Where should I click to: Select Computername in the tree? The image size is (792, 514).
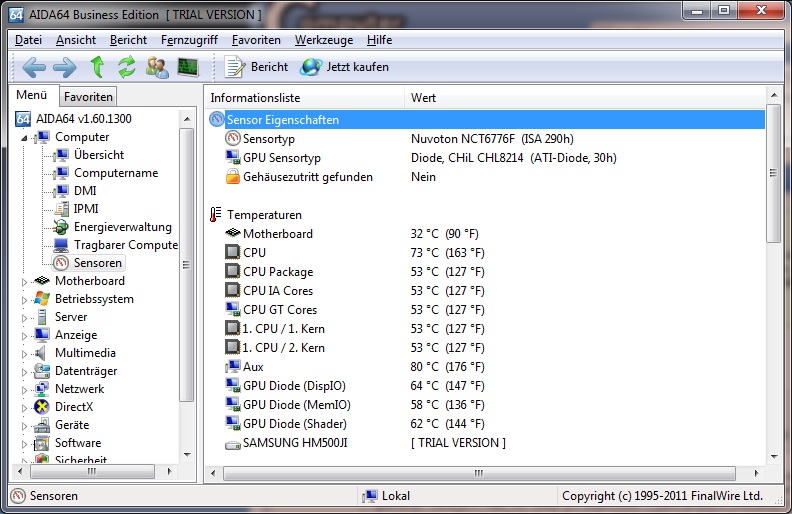click(x=116, y=173)
